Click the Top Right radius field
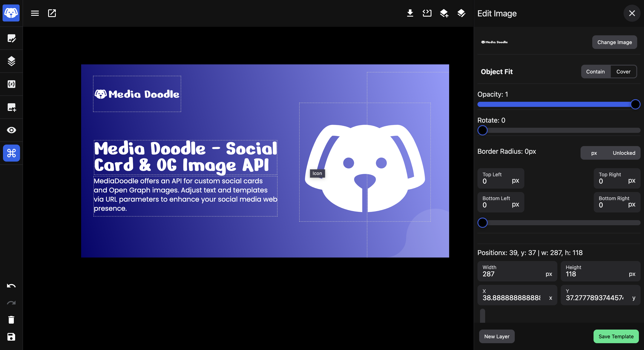 (617, 178)
